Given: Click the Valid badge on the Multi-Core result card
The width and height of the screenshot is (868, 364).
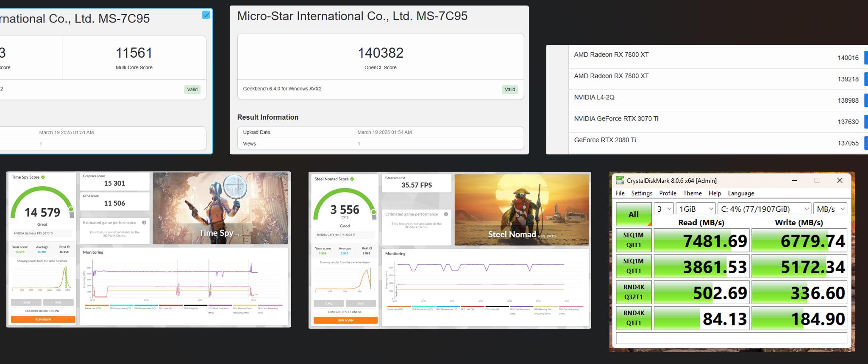Looking at the screenshot, I should point(192,90).
